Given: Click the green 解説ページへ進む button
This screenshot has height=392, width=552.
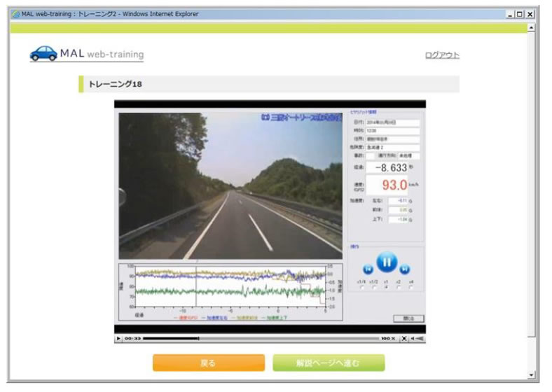Looking at the screenshot, I should tap(329, 363).
